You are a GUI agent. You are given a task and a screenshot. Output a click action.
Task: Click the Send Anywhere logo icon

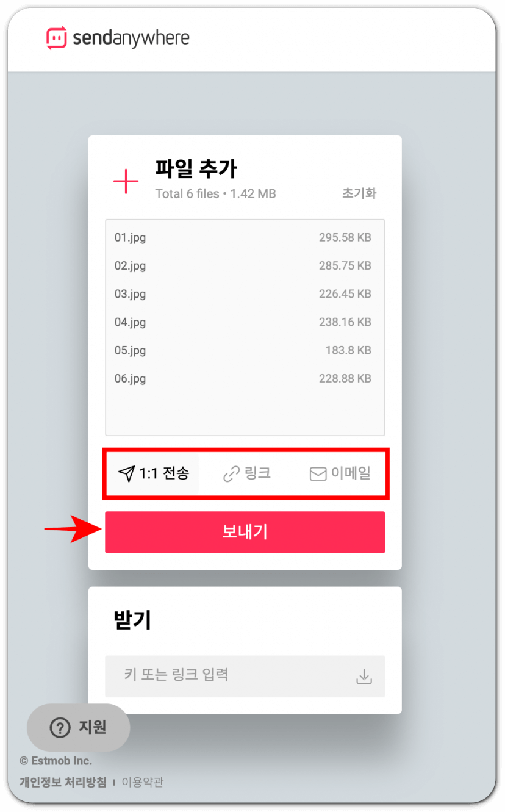(57, 38)
